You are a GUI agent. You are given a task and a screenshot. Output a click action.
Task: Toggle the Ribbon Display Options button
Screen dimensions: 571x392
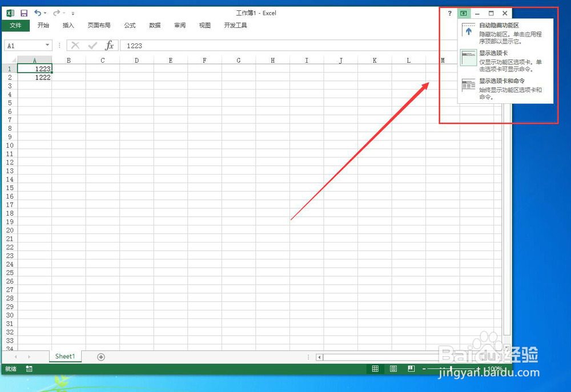464,13
